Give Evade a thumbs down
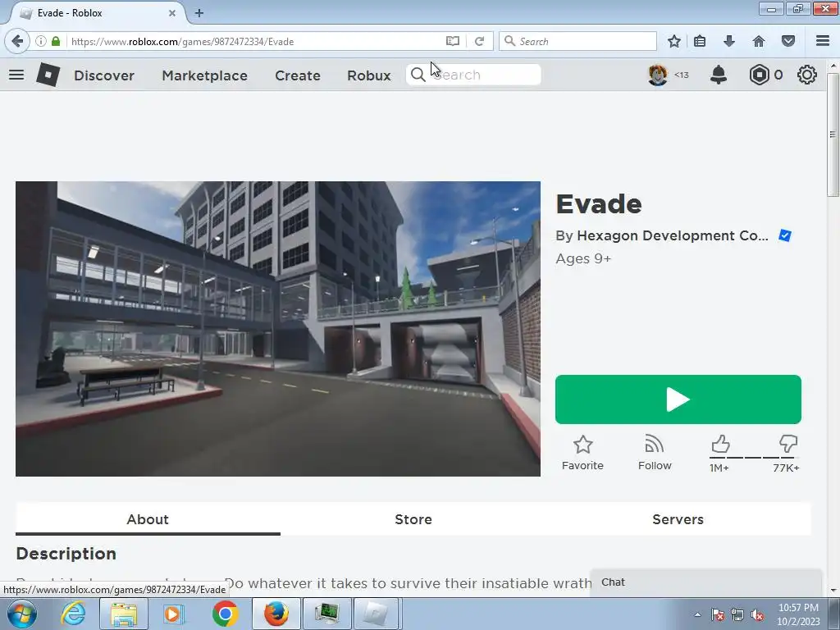This screenshot has height=630, width=840. click(788, 444)
